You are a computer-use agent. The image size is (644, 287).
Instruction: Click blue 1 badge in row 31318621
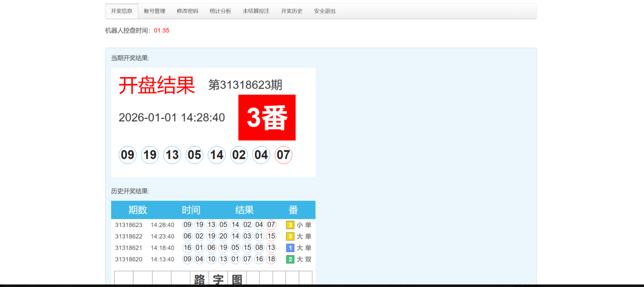290,248
